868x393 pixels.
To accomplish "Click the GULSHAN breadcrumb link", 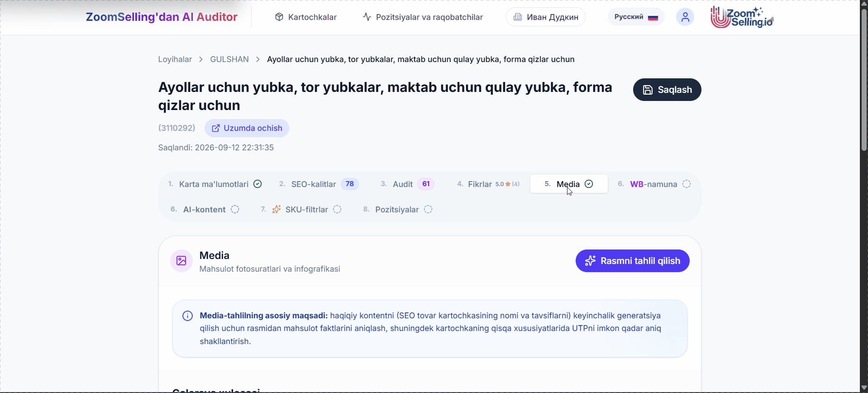I will (x=229, y=59).
